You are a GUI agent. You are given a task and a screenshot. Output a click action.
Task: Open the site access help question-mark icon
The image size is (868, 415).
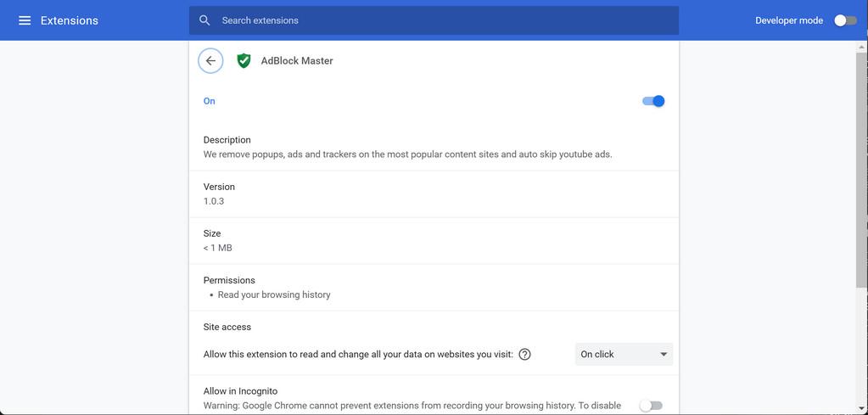tap(524, 355)
